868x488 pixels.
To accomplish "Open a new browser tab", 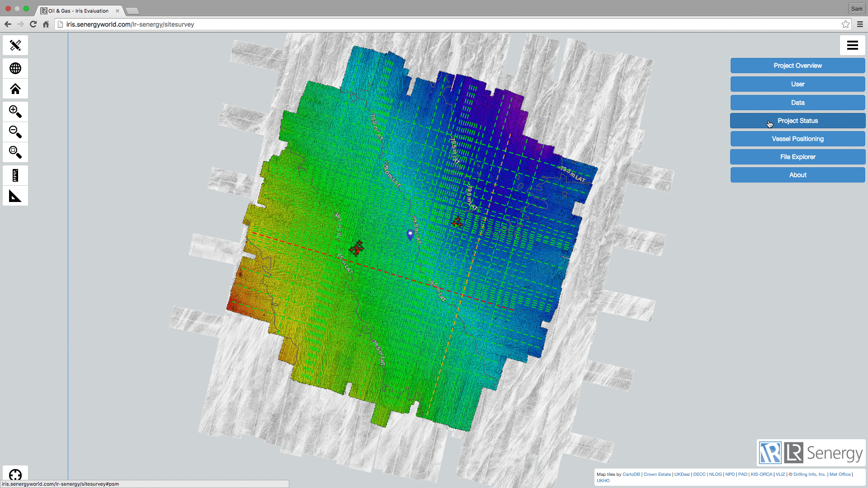I will 132,11.
